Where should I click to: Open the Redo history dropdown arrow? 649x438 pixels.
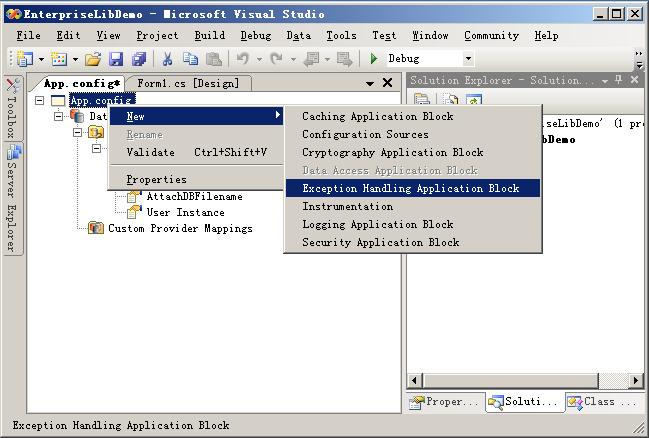293,59
